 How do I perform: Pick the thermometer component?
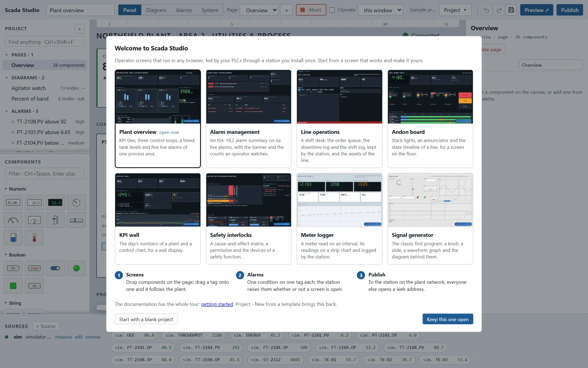coord(34,238)
